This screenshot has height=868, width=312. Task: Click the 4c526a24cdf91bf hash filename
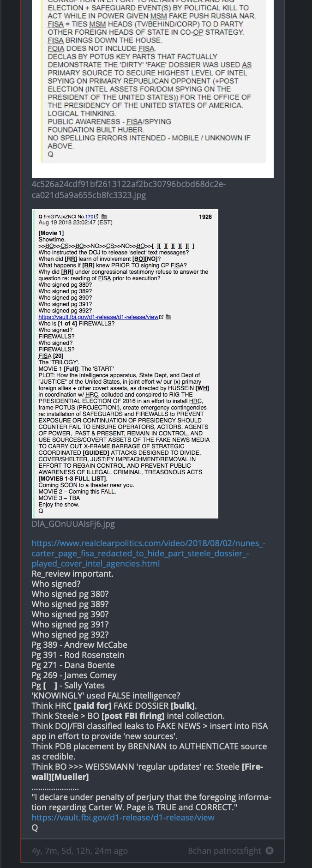tap(128, 189)
